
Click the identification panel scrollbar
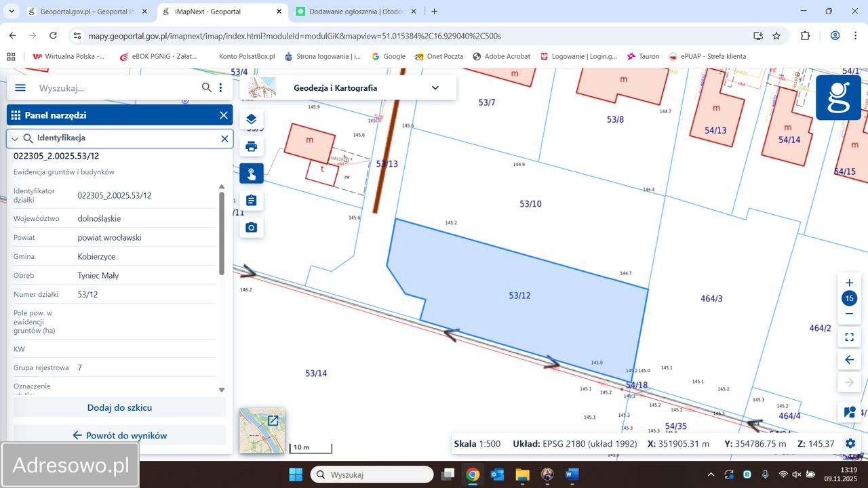coord(221,233)
